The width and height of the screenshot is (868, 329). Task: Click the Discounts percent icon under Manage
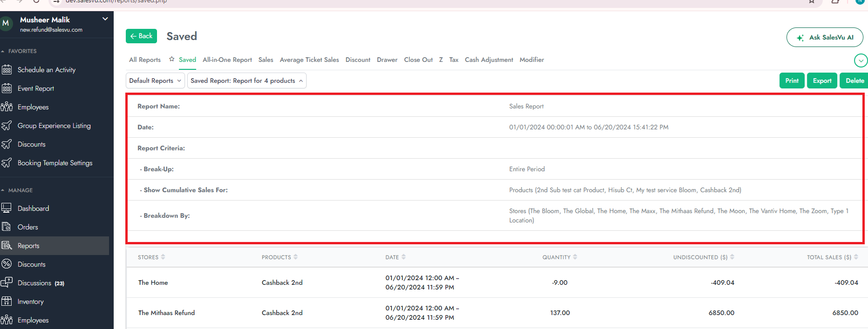pyautogui.click(x=7, y=264)
